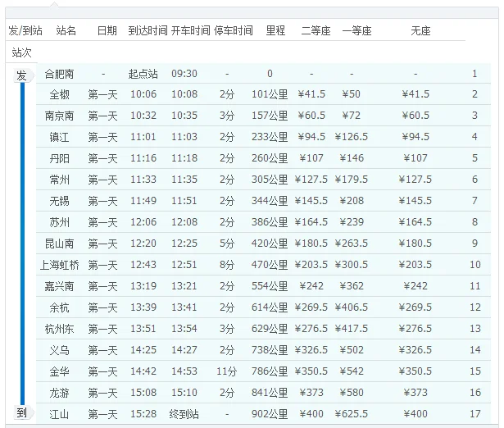Viewport: 504px width, 428px height.
Task: Click the ¥300.5 first-class fare
Action: (351, 265)
